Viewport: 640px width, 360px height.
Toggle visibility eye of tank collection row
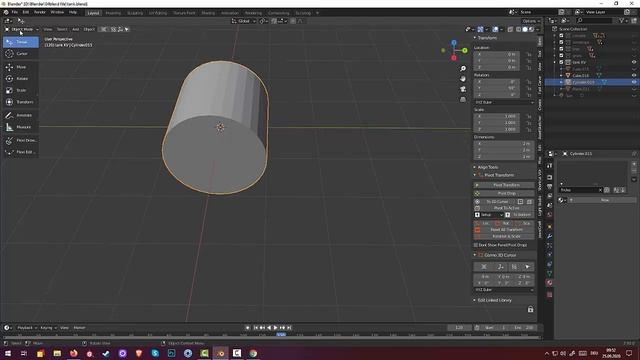coord(634,62)
